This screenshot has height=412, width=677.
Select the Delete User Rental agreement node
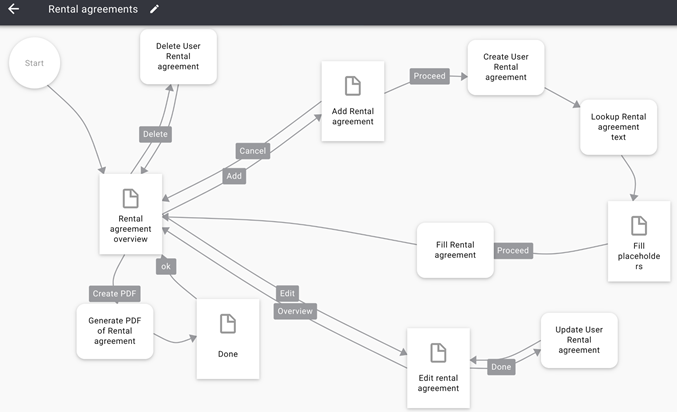178,57
